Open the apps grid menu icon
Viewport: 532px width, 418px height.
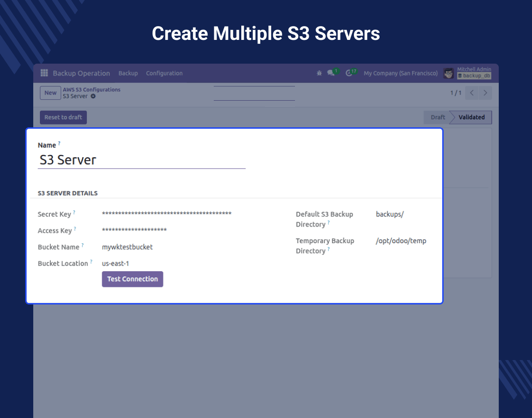pos(44,73)
